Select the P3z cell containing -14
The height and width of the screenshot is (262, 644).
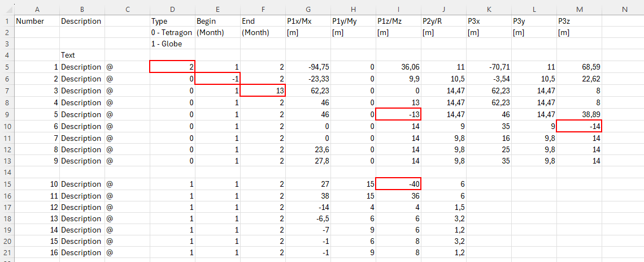click(x=579, y=126)
